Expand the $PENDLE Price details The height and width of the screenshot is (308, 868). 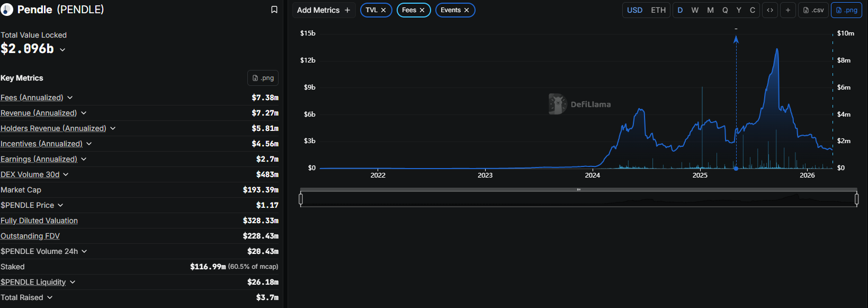[x=60, y=205]
